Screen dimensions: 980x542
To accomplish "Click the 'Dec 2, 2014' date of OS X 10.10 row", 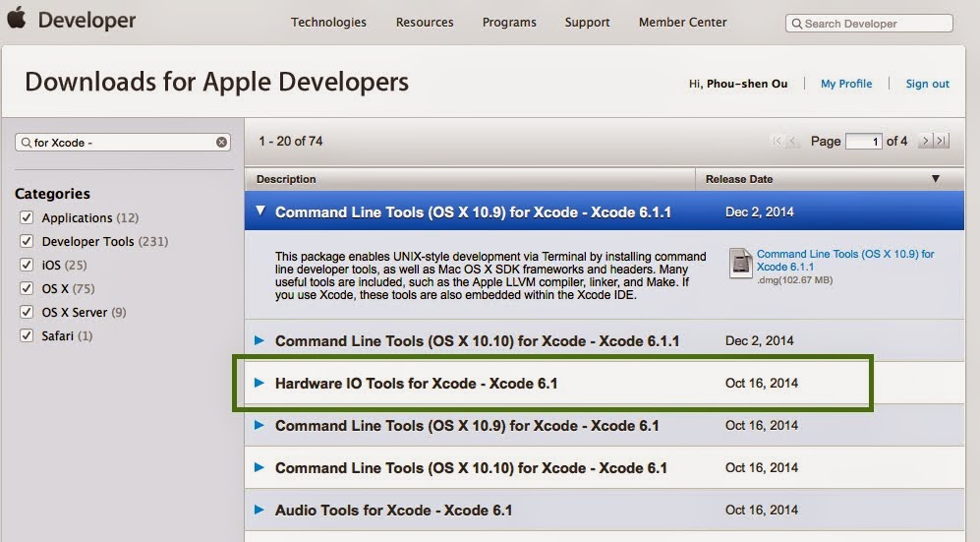I will pos(760,340).
